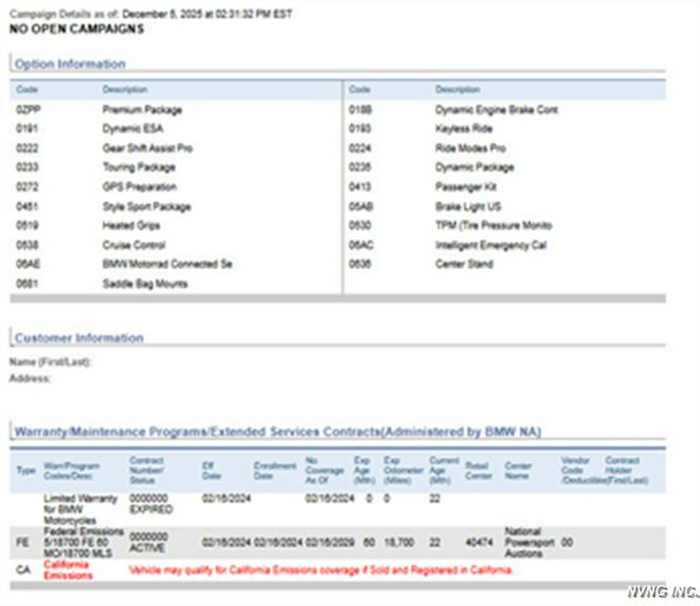
Task: Click the Warranty/Maintenance Programs section heading
Action: tap(278, 432)
